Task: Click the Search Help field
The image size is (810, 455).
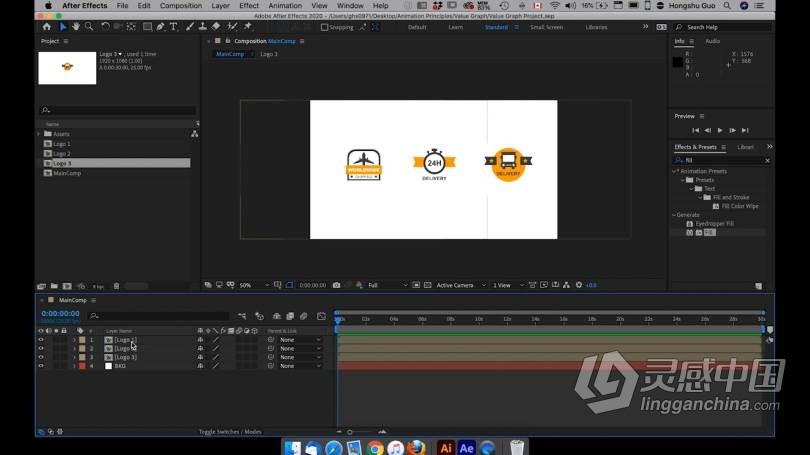Action: click(x=722, y=27)
